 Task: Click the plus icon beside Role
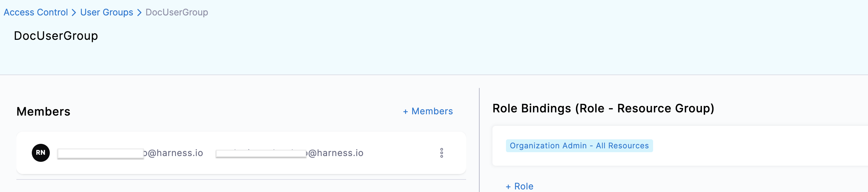(x=508, y=187)
